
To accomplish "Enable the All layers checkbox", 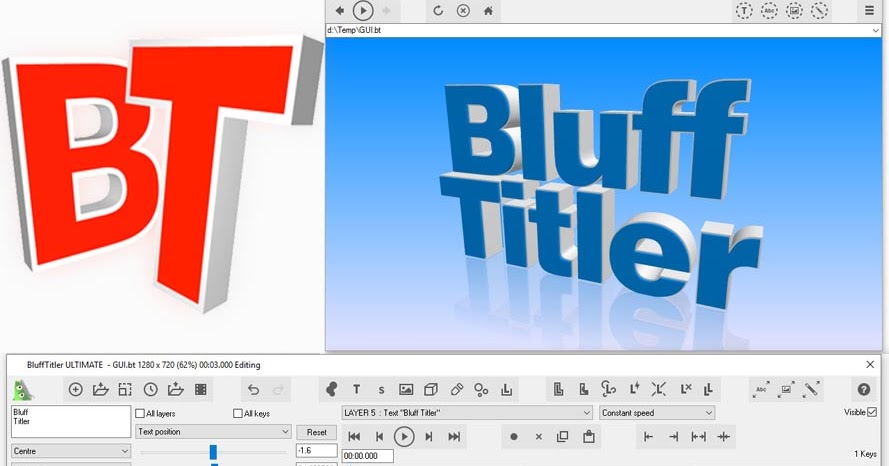I will point(140,413).
